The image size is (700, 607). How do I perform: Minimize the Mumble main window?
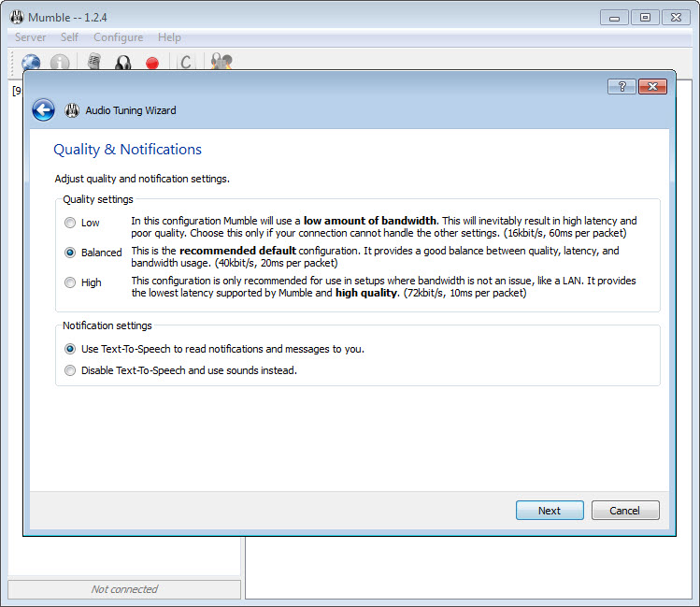(x=614, y=18)
